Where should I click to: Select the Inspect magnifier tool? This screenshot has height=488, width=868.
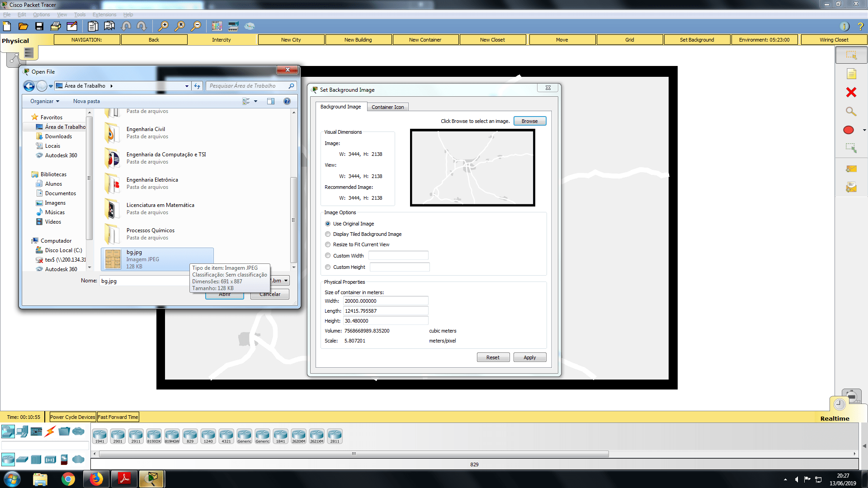[x=851, y=111]
